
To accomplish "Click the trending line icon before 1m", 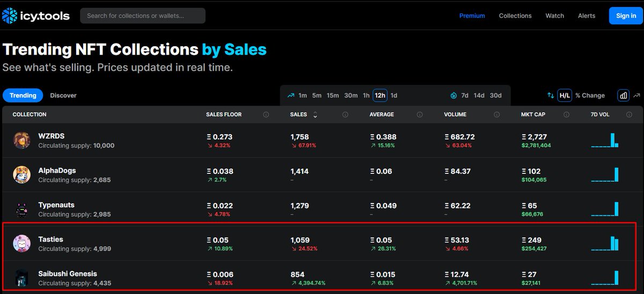I will coord(291,95).
